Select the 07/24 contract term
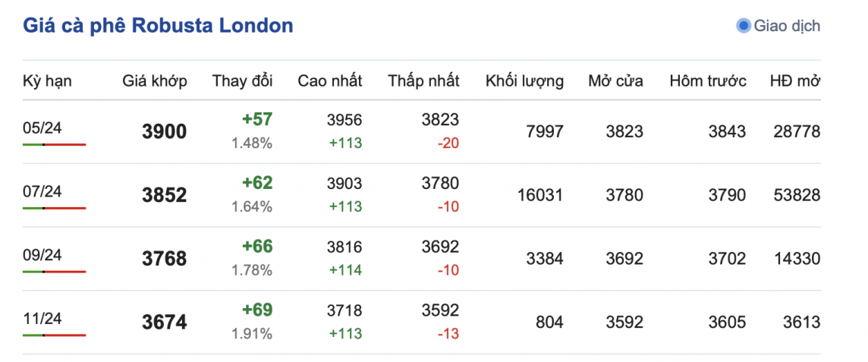 tap(42, 191)
